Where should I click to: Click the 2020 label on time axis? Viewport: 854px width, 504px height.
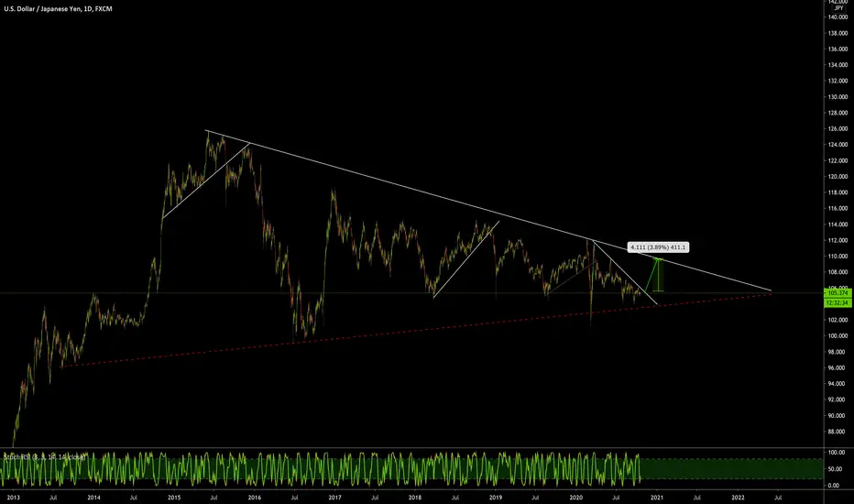coord(576,498)
